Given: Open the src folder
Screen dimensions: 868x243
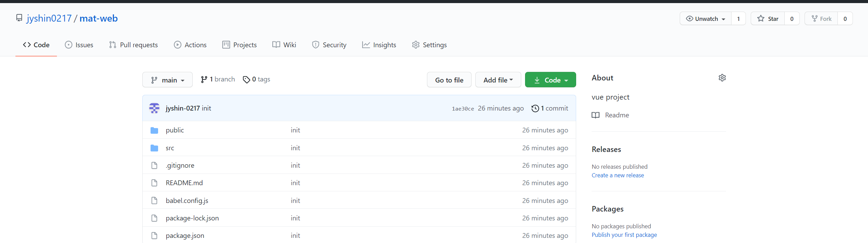Looking at the screenshot, I should pos(170,148).
